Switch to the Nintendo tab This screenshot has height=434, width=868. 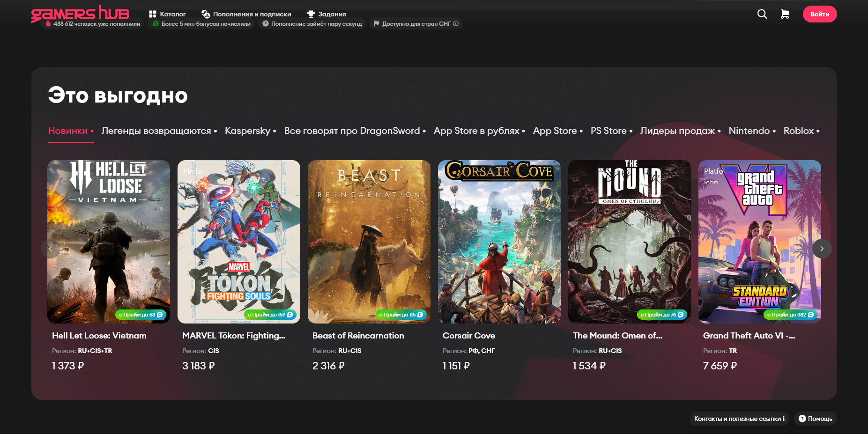[752, 131]
